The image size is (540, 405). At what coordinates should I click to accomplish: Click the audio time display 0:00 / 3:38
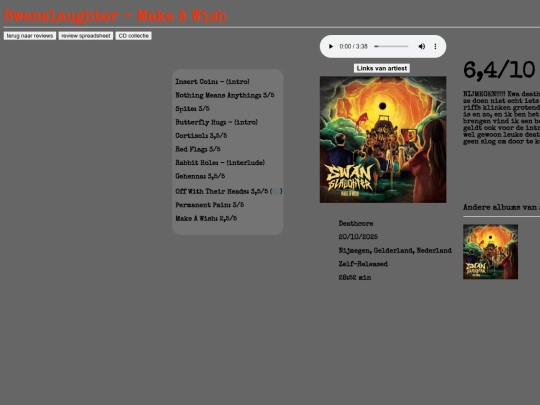click(x=353, y=46)
